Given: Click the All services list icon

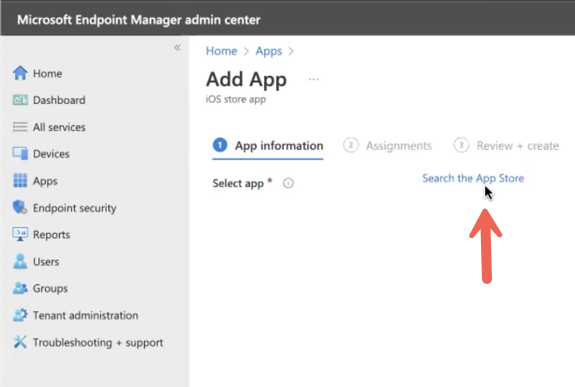Looking at the screenshot, I should coord(20,127).
